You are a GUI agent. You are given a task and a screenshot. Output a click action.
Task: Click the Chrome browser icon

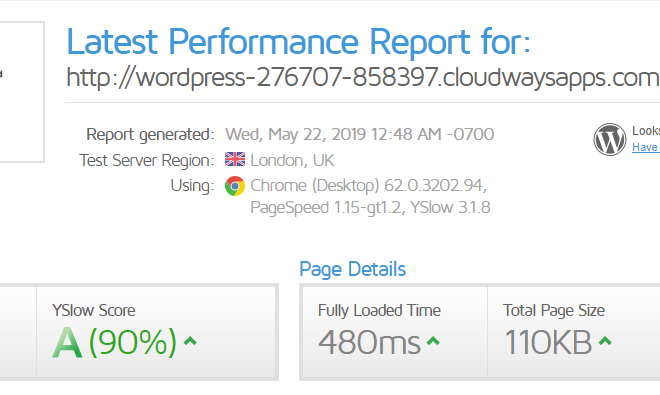tap(235, 186)
